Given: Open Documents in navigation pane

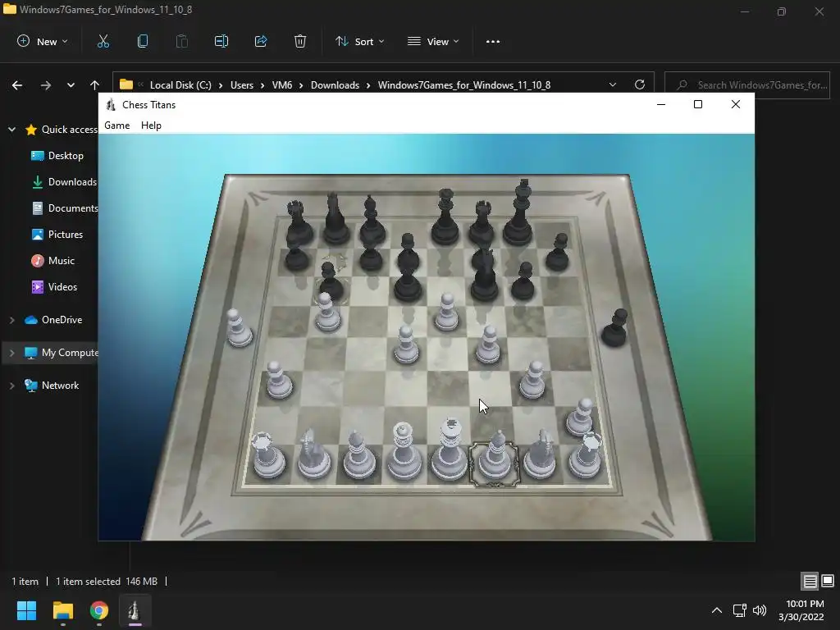Looking at the screenshot, I should (72, 208).
